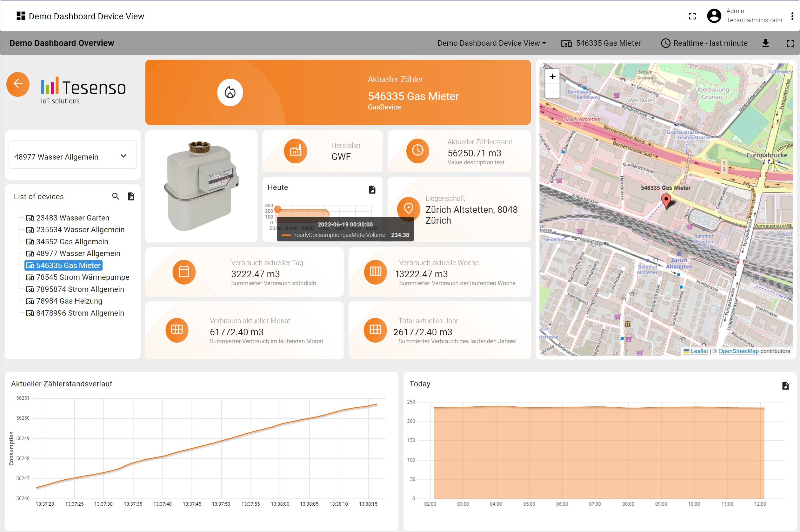
Task: Open the OpenStreetMap link
Action: (738, 351)
